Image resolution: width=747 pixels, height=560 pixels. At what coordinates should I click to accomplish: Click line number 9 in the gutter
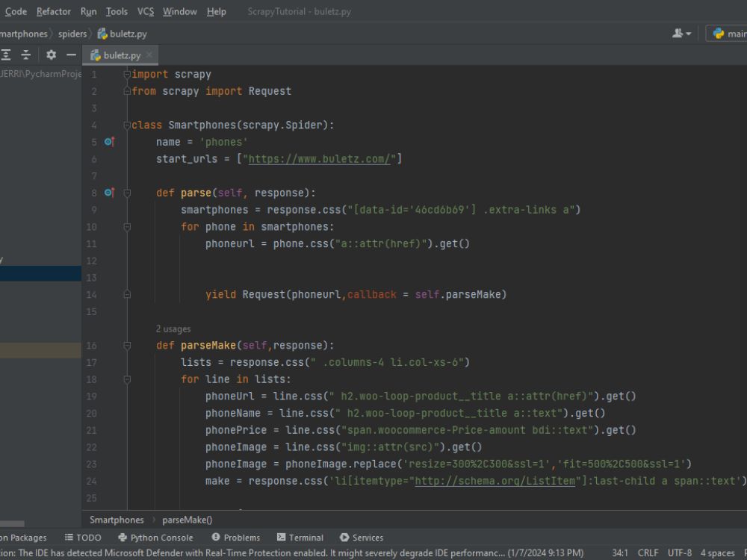[94, 210]
